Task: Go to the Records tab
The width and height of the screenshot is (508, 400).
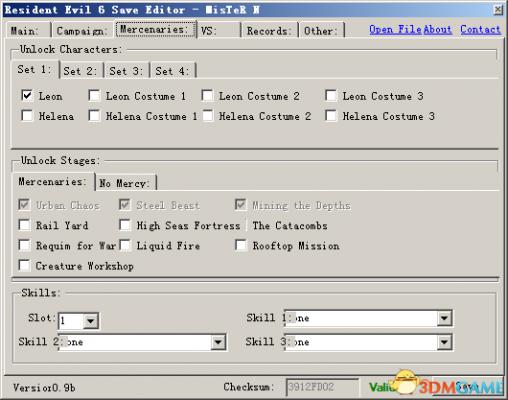Action: (x=269, y=31)
